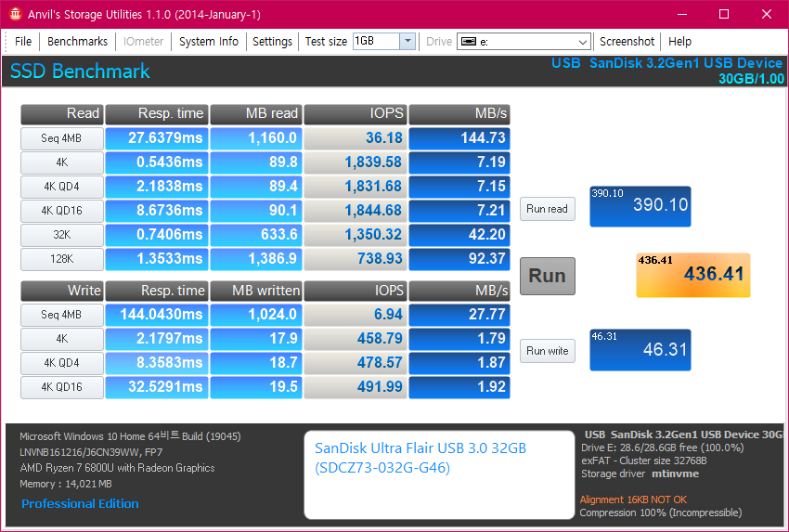Close the Anvil's Storage Utilities window
This screenshot has width=789, height=532.
[x=767, y=14]
